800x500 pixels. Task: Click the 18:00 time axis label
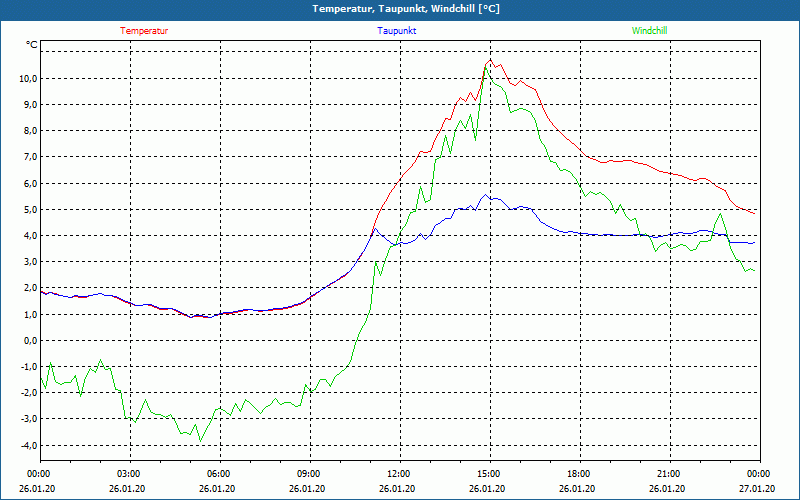tap(580, 474)
